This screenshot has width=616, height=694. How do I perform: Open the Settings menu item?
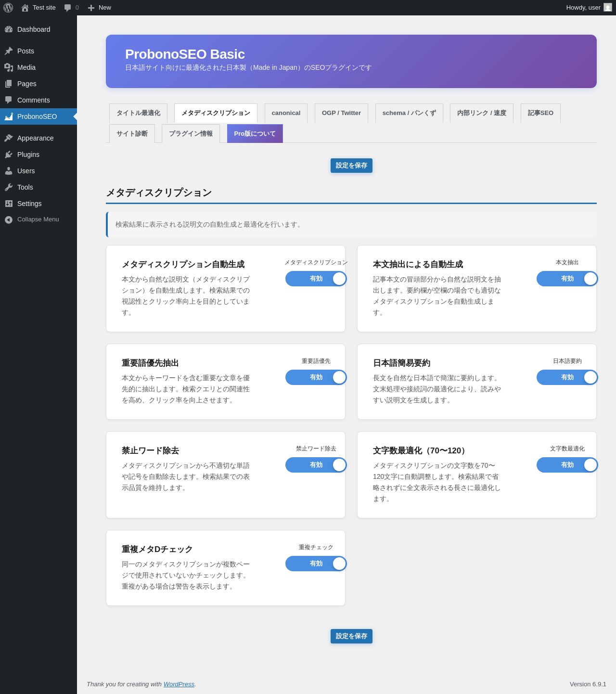click(x=38, y=204)
